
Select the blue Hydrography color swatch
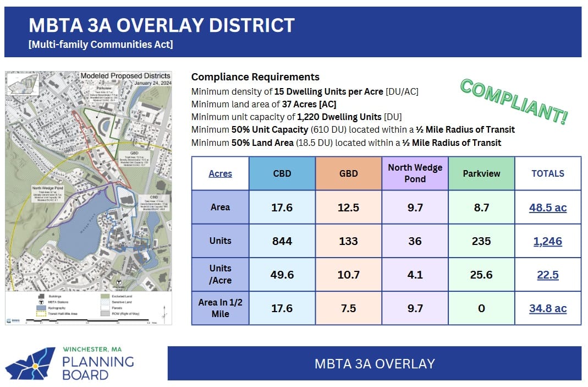(40, 307)
